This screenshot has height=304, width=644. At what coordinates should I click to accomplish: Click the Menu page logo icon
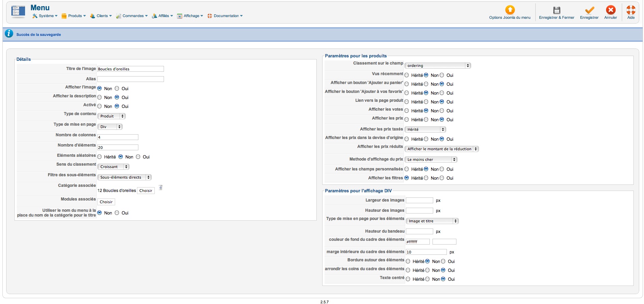(x=18, y=12)
